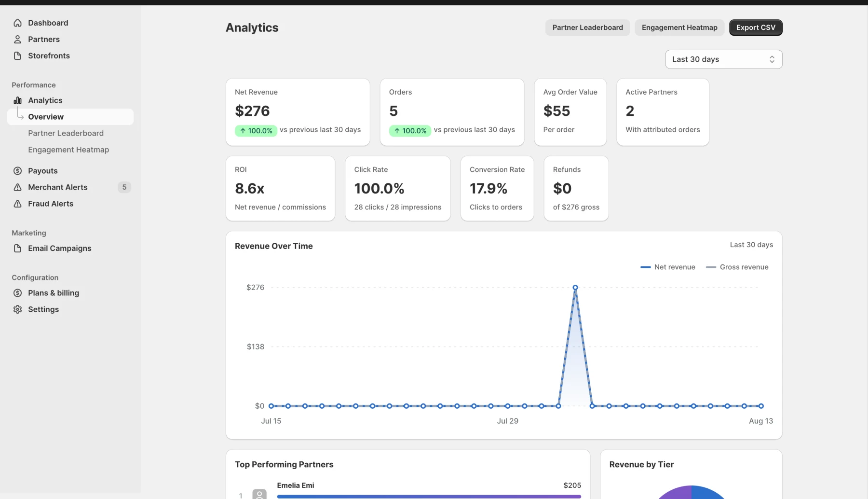Click the Partner Leaderboard header button
This screenshot has width=868, height=499.
(x=587, y=28)
